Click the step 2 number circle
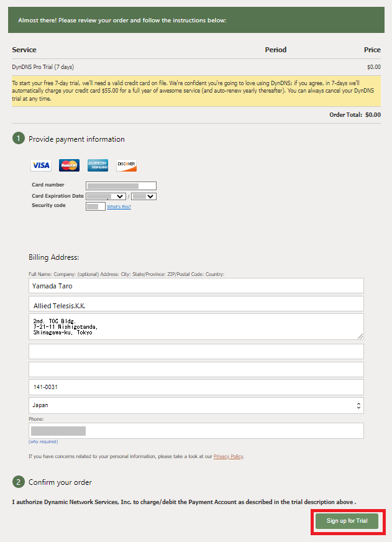 tap(19, 482)
